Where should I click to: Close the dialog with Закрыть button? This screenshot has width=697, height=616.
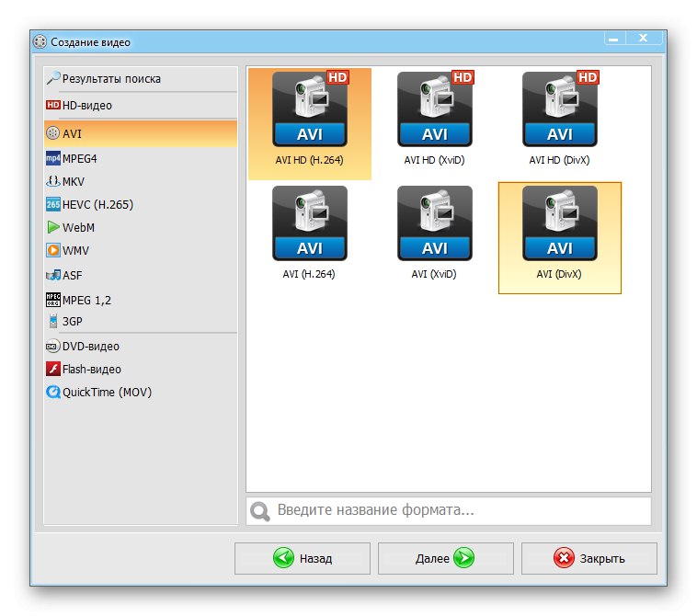(x=589, y=558)
